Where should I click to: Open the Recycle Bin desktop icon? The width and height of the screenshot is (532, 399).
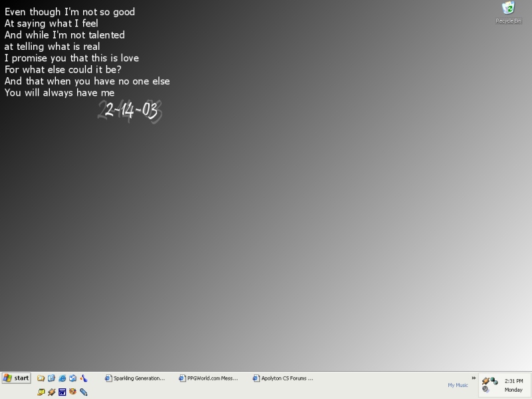click(x=508, y=9)
